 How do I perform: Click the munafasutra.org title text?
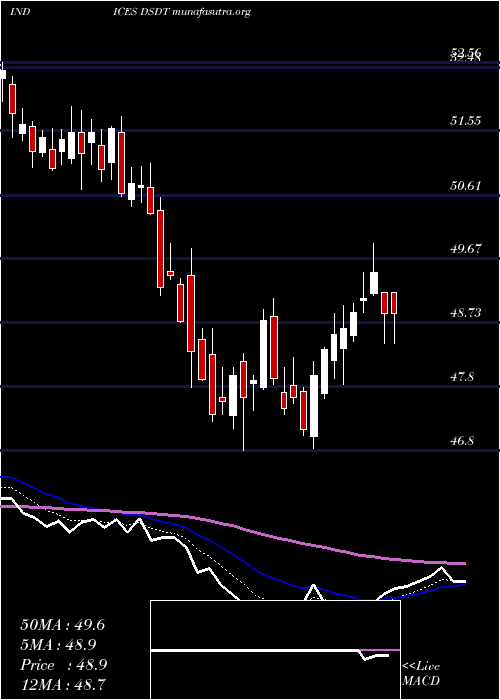point(211,12)
